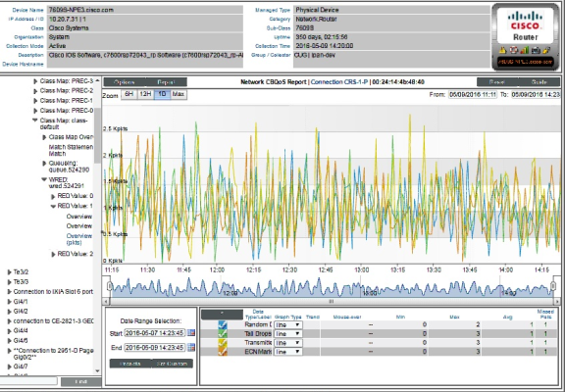Viewport: 565px width, 392px height.
Task: Click the Reset button
Action: pos(497,82)
